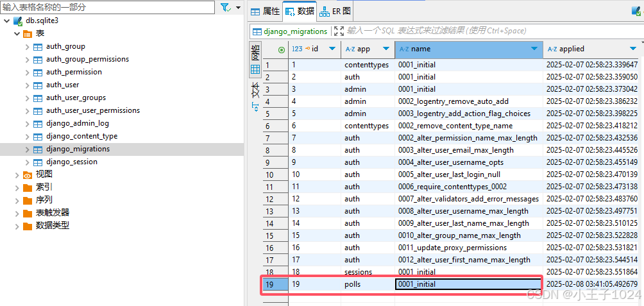Click the django_session table icon
Image resolution: width=644 pixels, height=306 pixels.
(38, 162)
